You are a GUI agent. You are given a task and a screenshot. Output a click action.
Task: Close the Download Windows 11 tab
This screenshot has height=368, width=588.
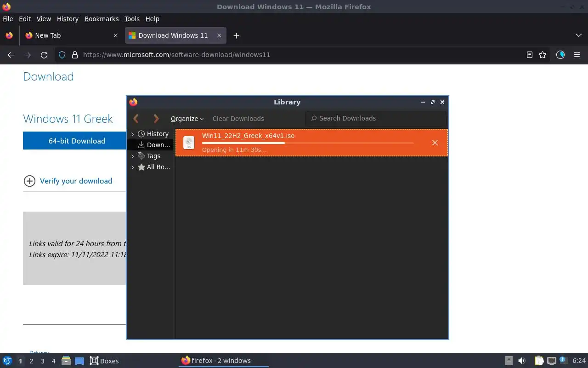pos(219,35)
